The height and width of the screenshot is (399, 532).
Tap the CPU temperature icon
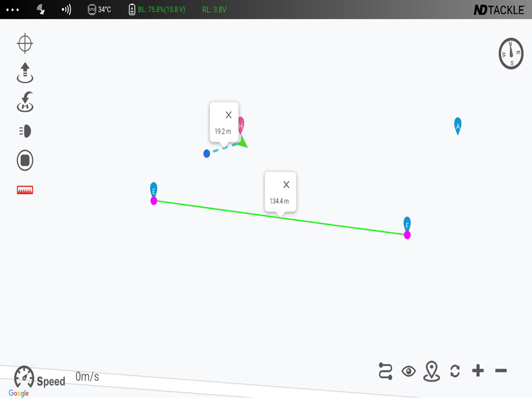tap(92, 10)
